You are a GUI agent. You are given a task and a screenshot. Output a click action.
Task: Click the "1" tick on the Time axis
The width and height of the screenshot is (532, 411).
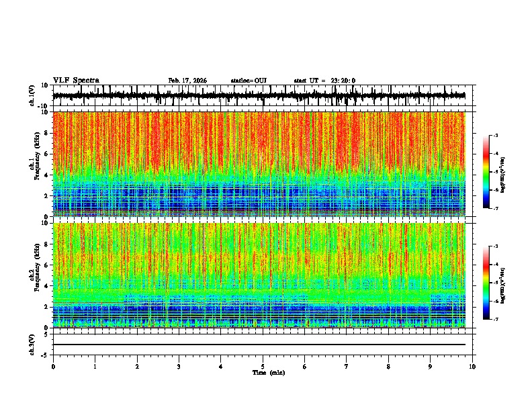(x=95, y=367)
